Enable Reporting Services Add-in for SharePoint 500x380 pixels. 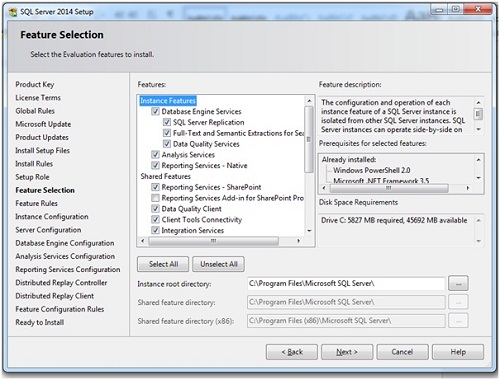coord(155,198)
